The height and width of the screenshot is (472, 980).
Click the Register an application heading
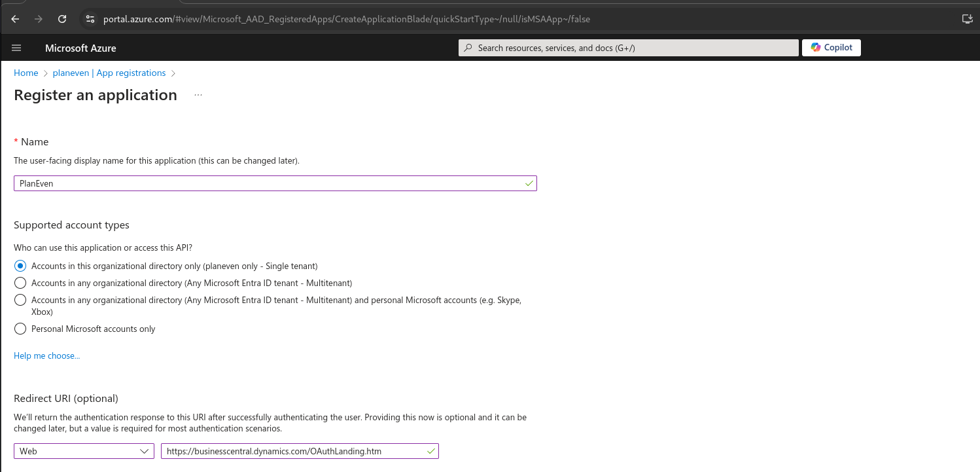click(x=96, y=95)
